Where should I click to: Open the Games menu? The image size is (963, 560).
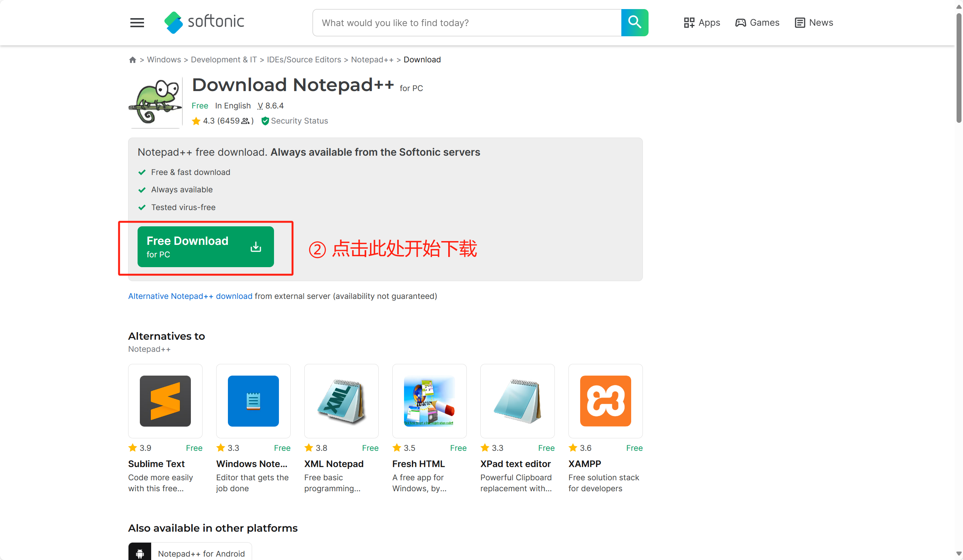point(757,23)
